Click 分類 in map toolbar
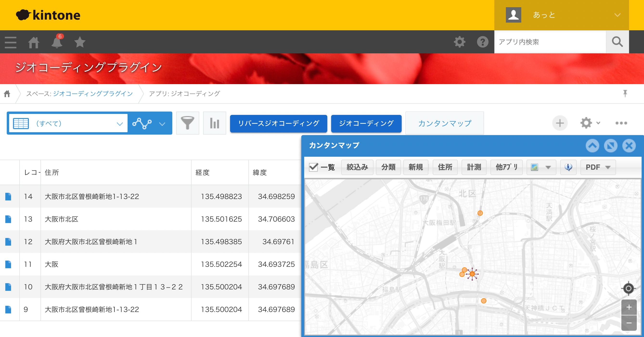This screenshot has height=337, width=644. coord(388,167)
